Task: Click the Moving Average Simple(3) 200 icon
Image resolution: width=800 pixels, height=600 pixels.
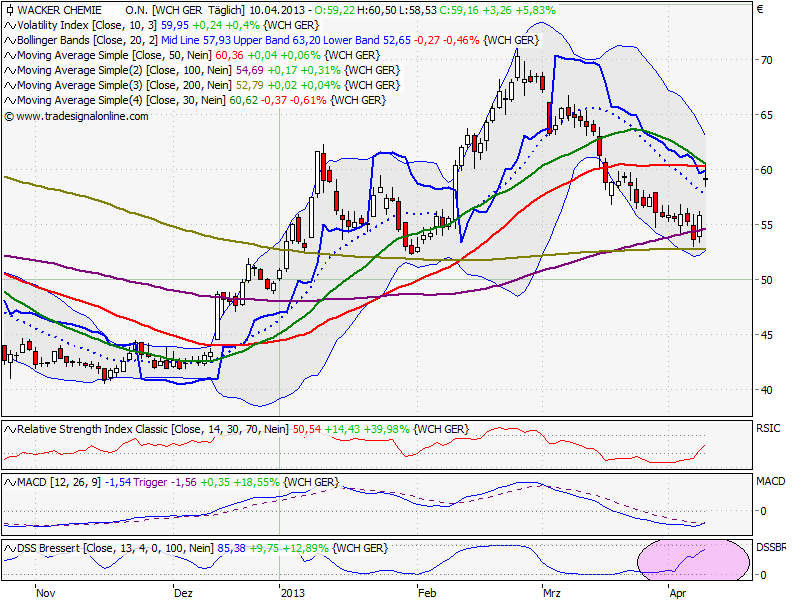Action: pyautogui.click(x=8, y=85)
